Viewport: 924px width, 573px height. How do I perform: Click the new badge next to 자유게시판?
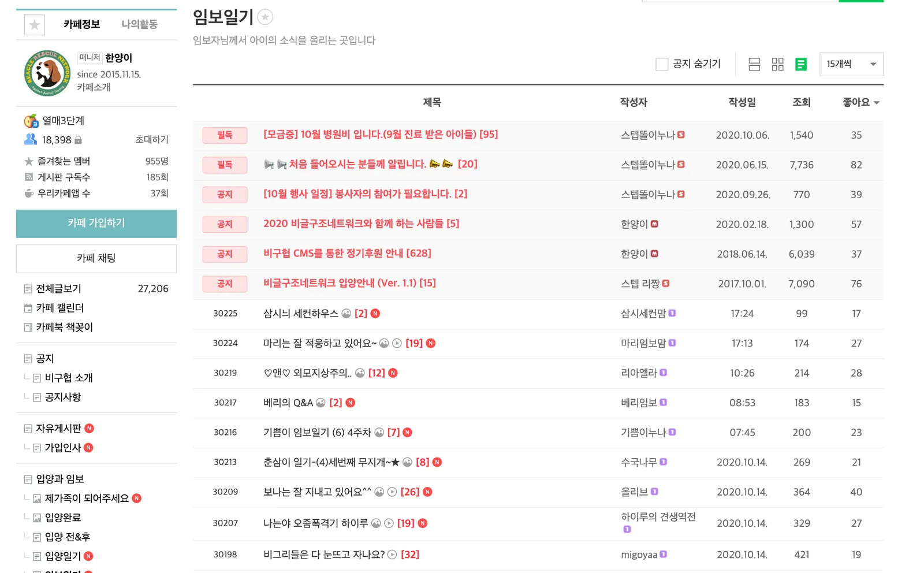pos(89,429)
